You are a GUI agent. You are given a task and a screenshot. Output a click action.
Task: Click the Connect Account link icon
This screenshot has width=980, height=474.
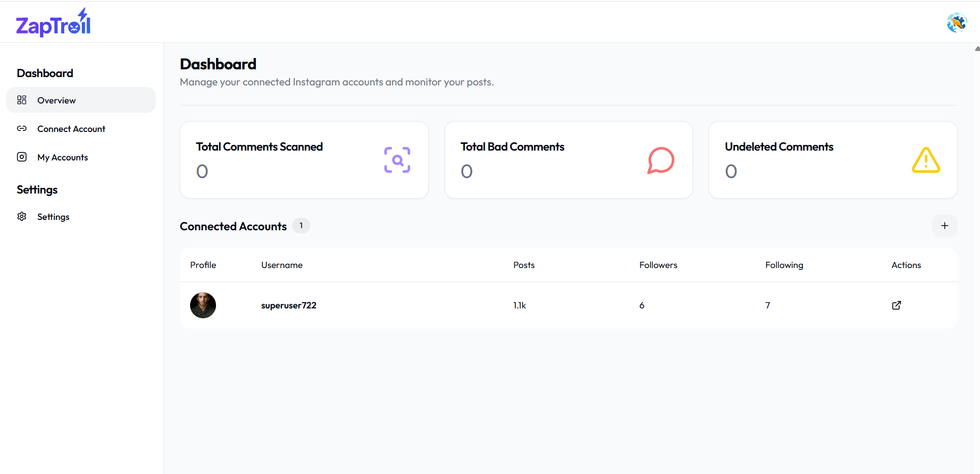pos(22,128)
